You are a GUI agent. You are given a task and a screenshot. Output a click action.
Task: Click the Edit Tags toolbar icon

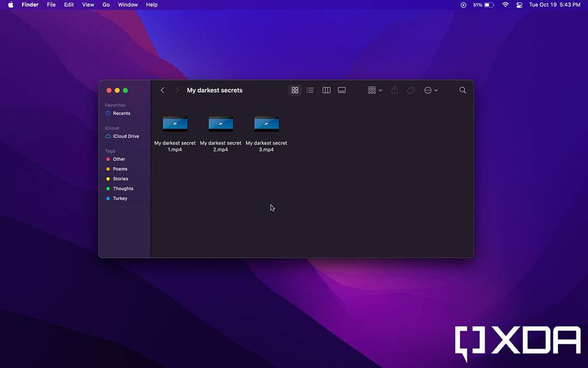411,90
